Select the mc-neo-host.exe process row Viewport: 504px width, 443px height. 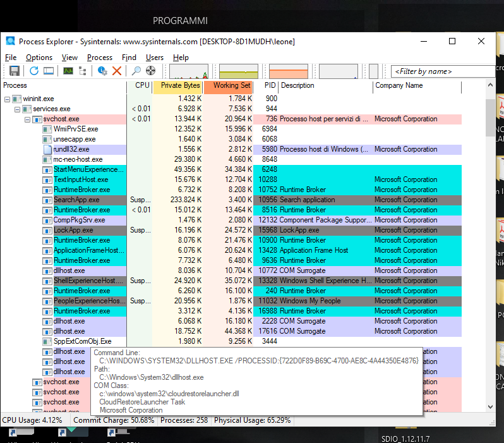tap(231, 160)
